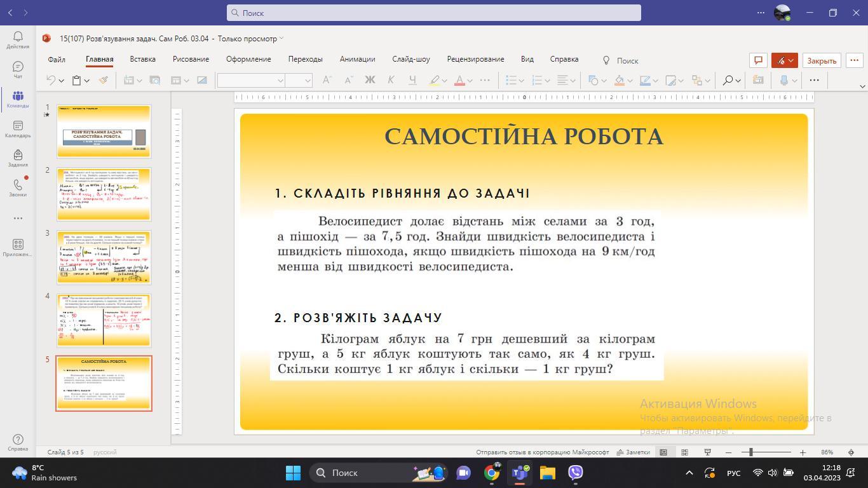The image size is (868, 488).
Task: Expand the ribbon display options chevron
Action: (862, 86)
